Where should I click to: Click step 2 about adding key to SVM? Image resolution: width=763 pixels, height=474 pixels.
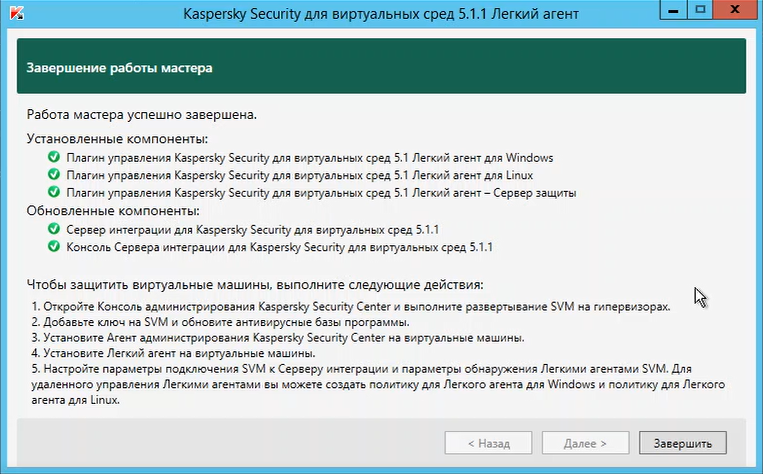(220, 322)
